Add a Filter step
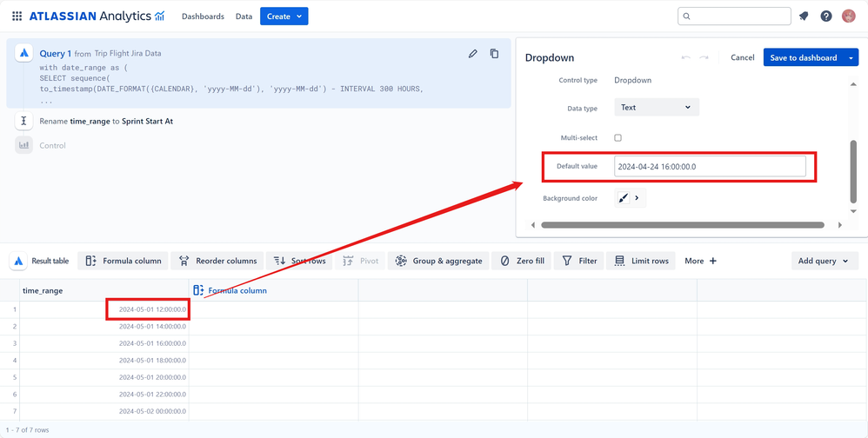Viewport: 868px width, 438px height. point(579,261)
